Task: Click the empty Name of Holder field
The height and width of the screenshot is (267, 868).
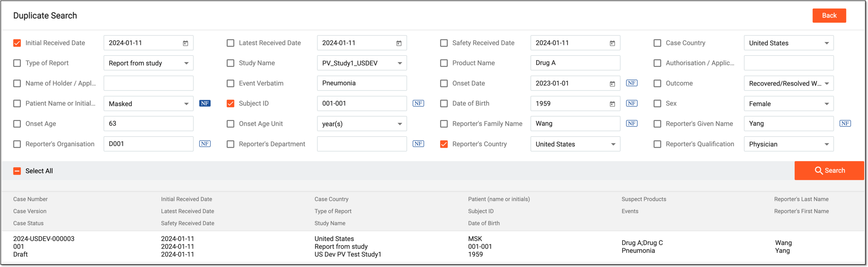Action: click(149, 84)
